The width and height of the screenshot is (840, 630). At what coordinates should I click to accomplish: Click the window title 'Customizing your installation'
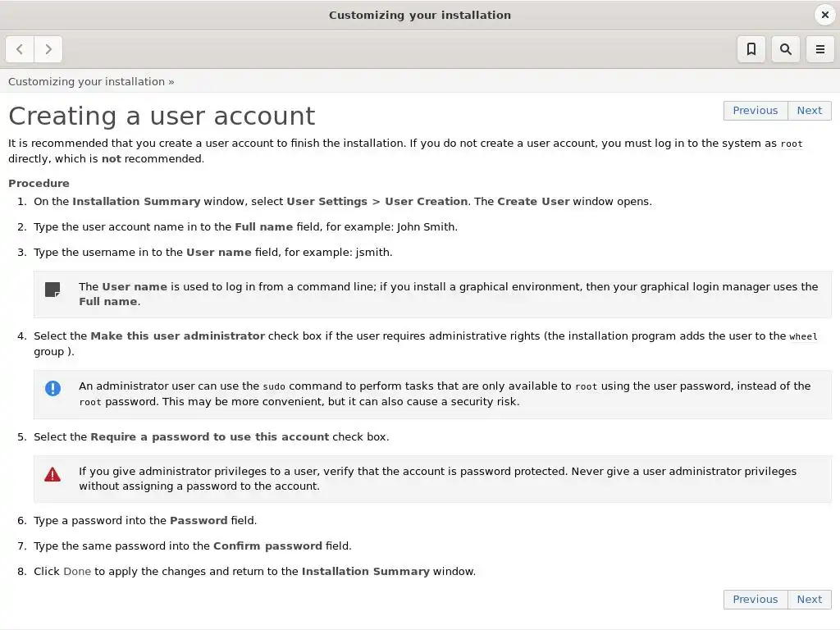(x=419, y=15)
